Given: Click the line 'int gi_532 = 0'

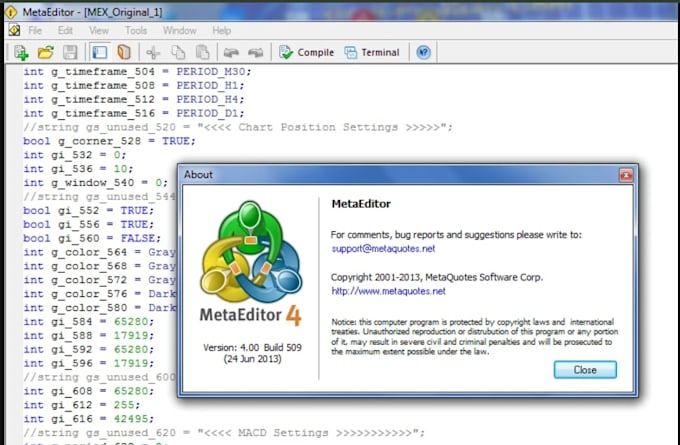Looking at the screenshot, I should coord(75,155).
